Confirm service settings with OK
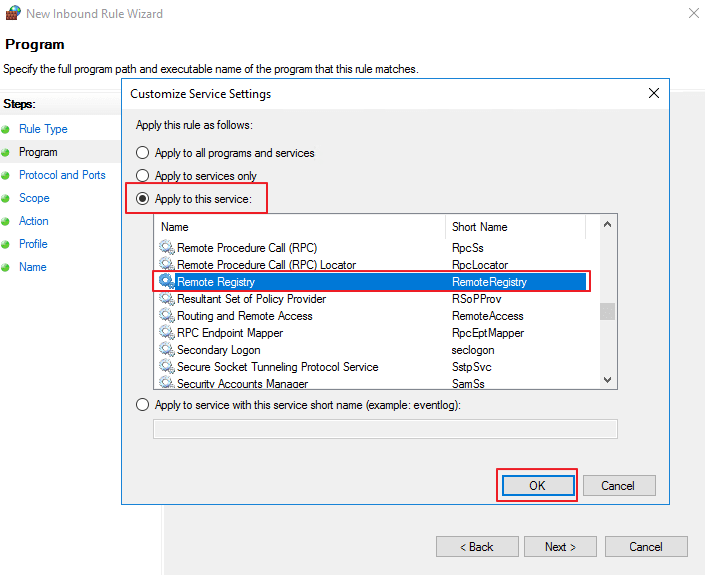The width and height of the screenshot is (705, 575). coord(537,486)
